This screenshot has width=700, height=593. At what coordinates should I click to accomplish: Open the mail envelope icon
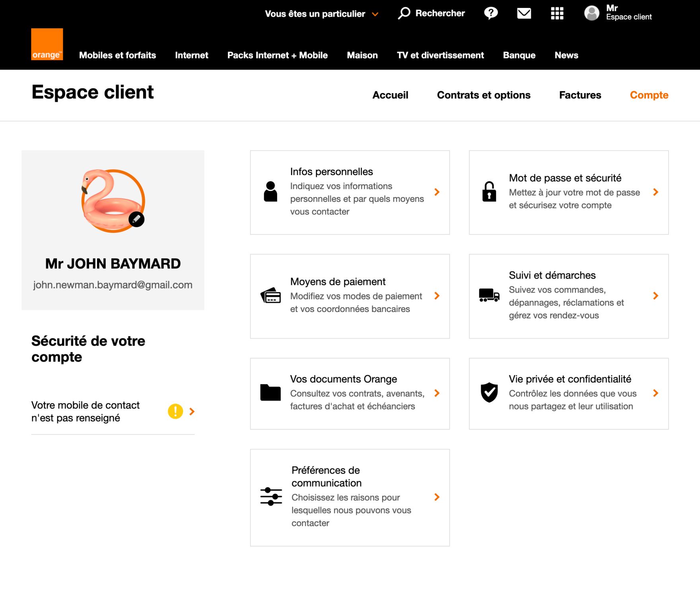pyautogui.click(x=524, y=14)
